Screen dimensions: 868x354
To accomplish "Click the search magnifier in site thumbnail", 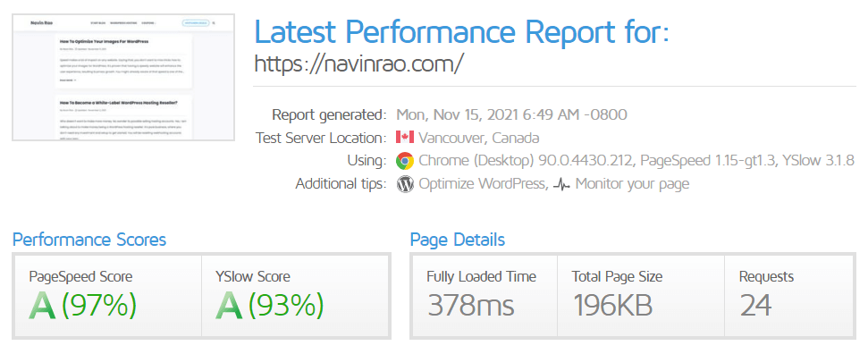I will 214,23.
